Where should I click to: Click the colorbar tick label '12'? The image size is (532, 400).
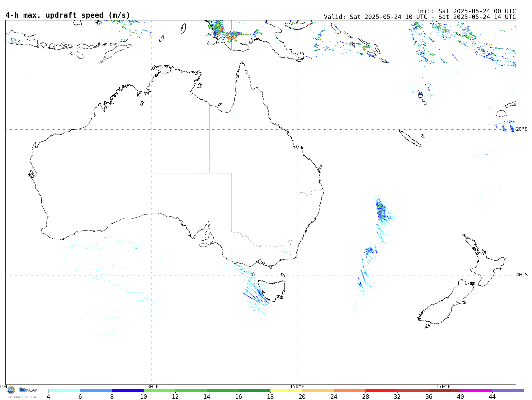pos(175,397)
